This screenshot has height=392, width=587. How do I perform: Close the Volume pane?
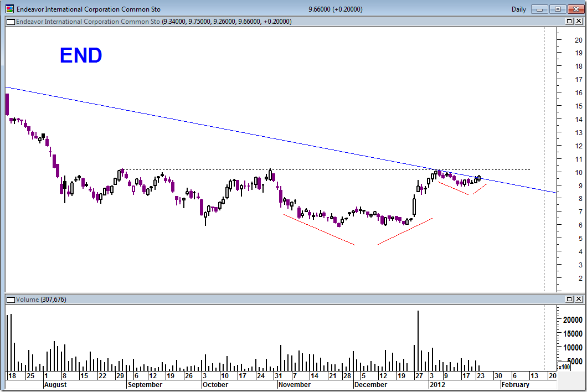pyautogui.click(x=579, y=299)
